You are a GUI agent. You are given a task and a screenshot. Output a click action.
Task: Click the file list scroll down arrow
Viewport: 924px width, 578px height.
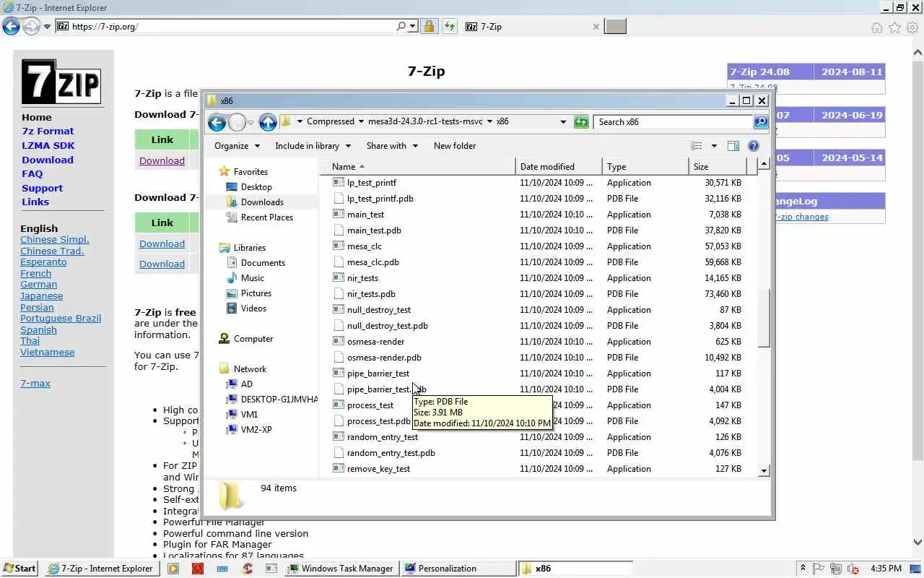point(764,470)
